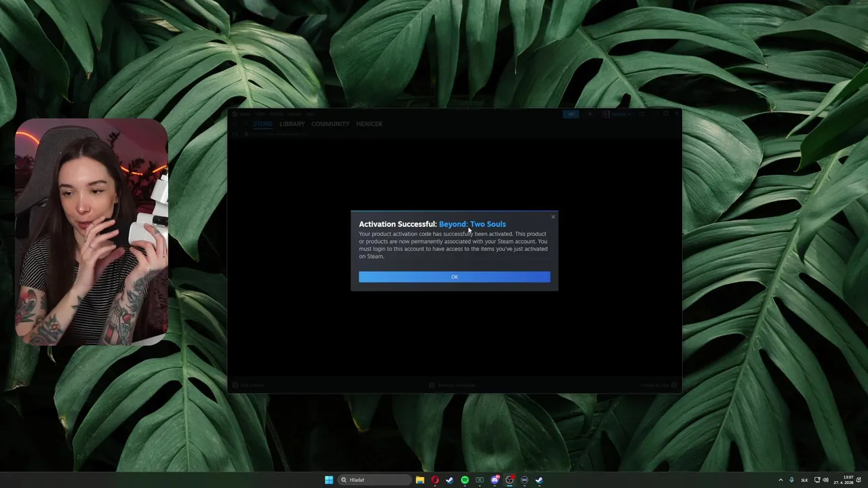Click the microphone tray icon

click(791, 480)
